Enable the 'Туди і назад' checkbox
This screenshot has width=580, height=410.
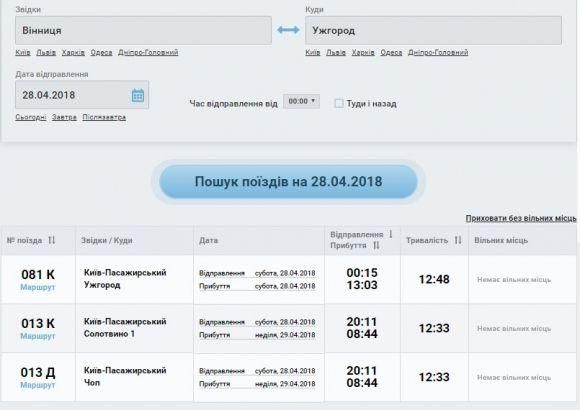point(338,103)
